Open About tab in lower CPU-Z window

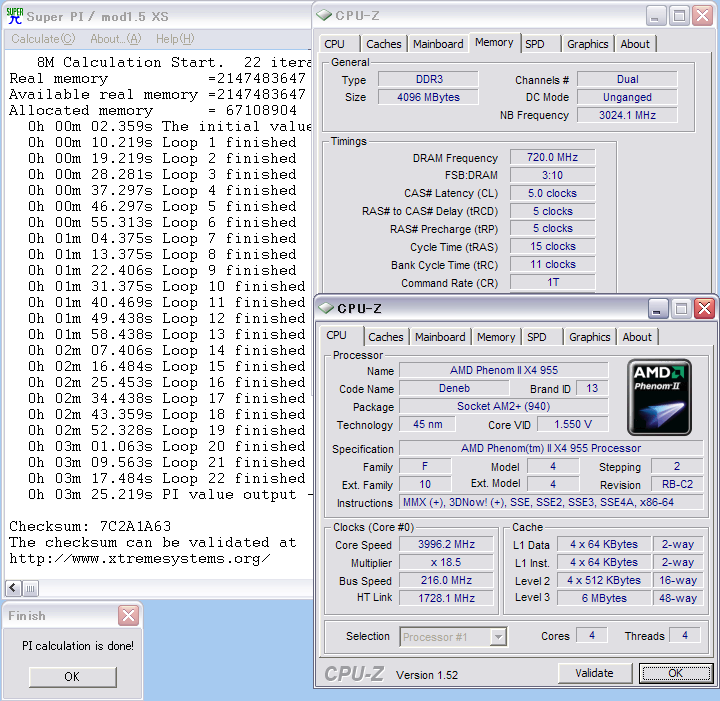tap(637, 337)
